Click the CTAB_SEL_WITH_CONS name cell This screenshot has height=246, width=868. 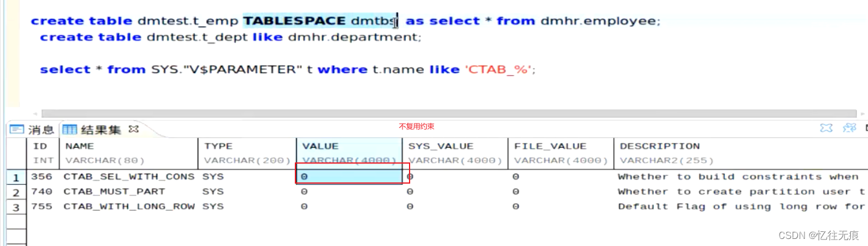point(129,177)
